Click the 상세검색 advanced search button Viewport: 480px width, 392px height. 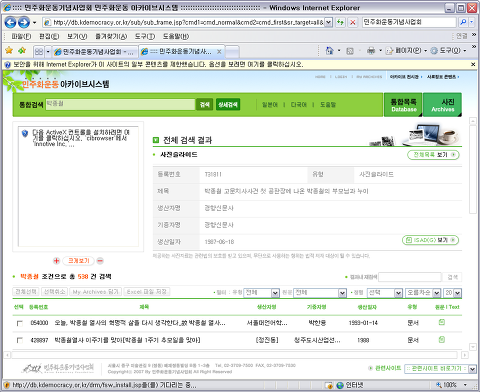[228, 105]
